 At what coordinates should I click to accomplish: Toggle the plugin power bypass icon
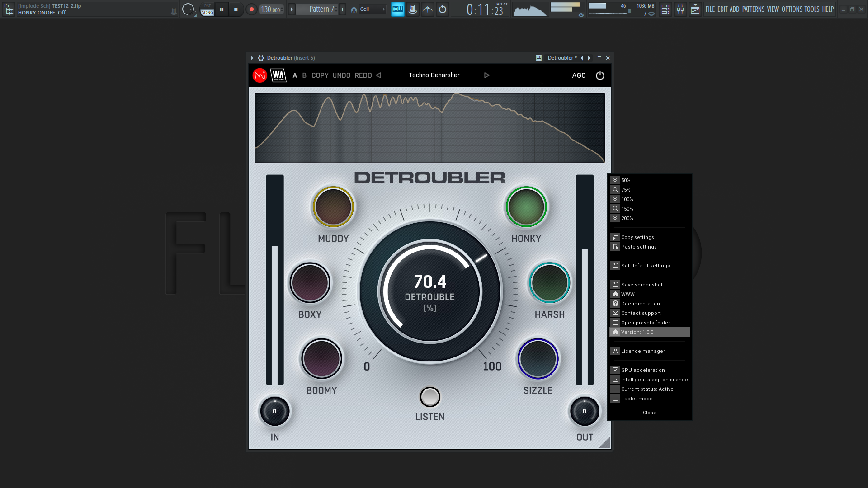(600, 75)
